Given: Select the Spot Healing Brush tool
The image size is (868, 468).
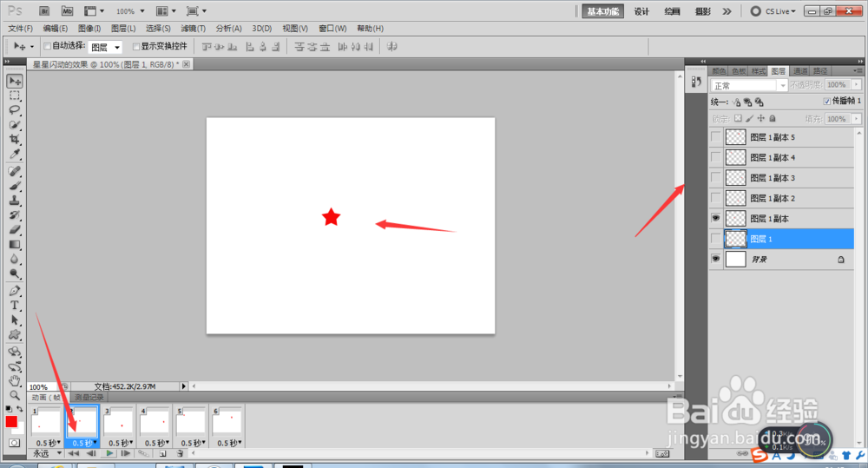Looking at the screenshot, I should (15, 171).
